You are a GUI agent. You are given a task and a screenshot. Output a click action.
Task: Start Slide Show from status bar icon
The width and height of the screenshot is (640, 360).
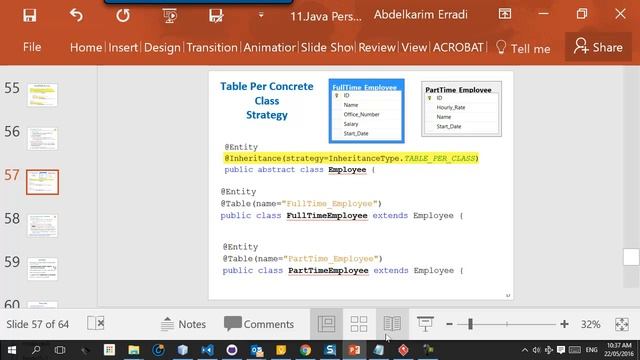click(425, 324)
